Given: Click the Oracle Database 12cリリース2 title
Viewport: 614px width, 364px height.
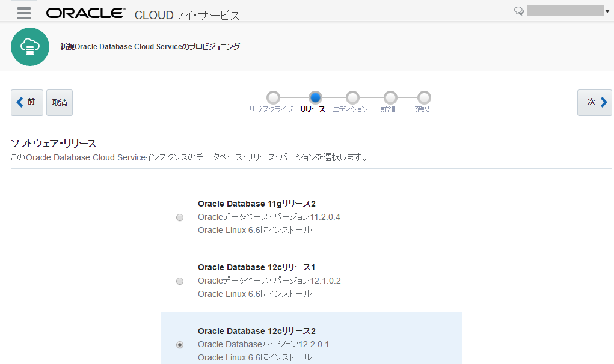Looking at the screenshot, I should pyautogui.click(x=257, y=331).
